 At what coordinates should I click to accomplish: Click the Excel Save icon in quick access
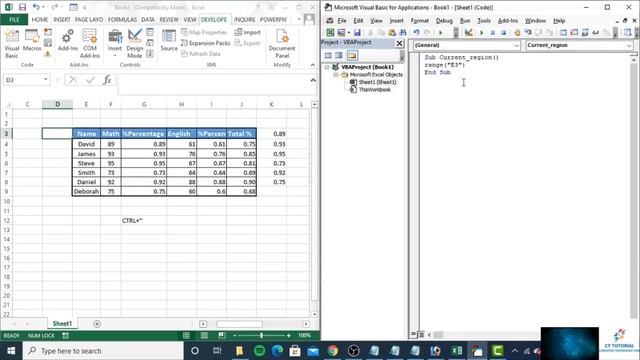point(22,7)
